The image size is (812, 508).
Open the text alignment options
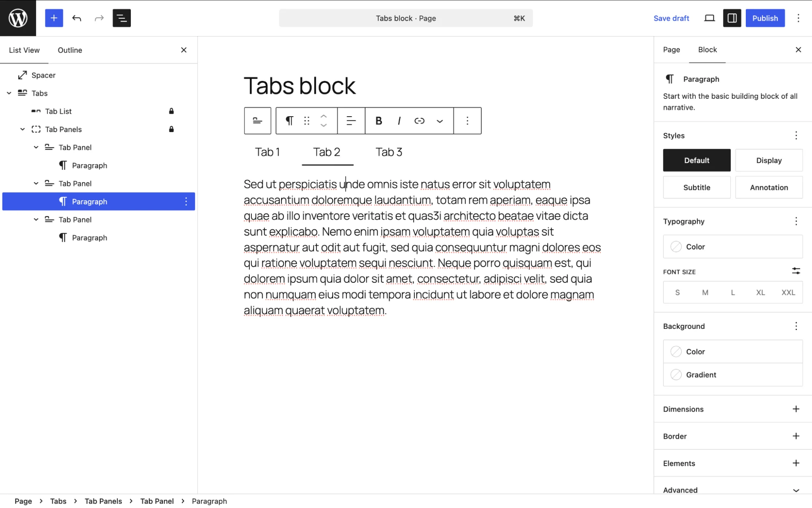(x=351, y=121)
